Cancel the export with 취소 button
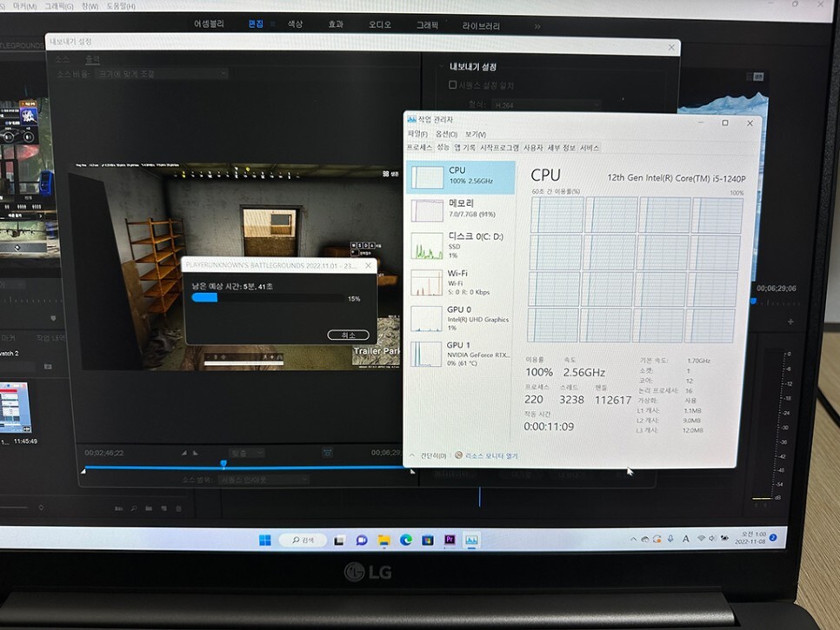 point(348,335)
